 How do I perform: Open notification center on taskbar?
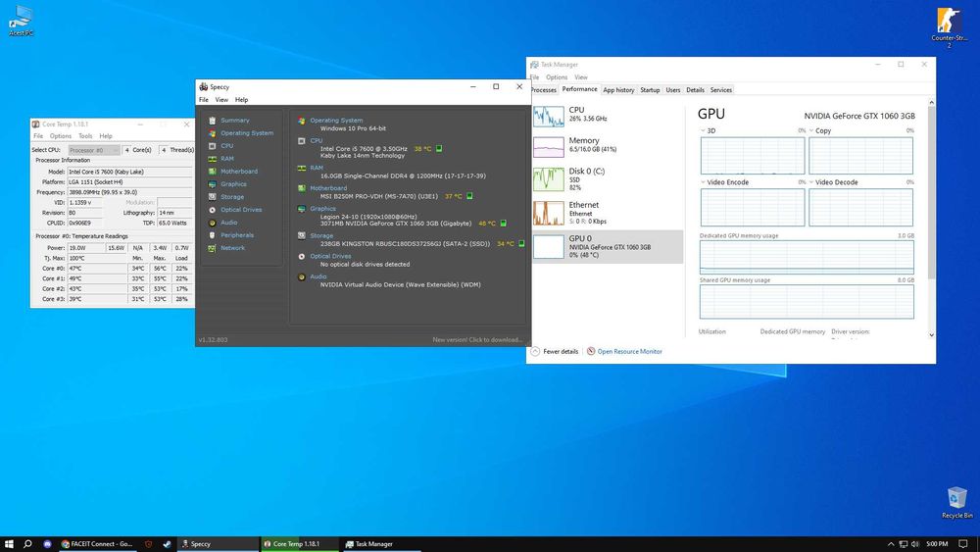[x=963, y=544]
